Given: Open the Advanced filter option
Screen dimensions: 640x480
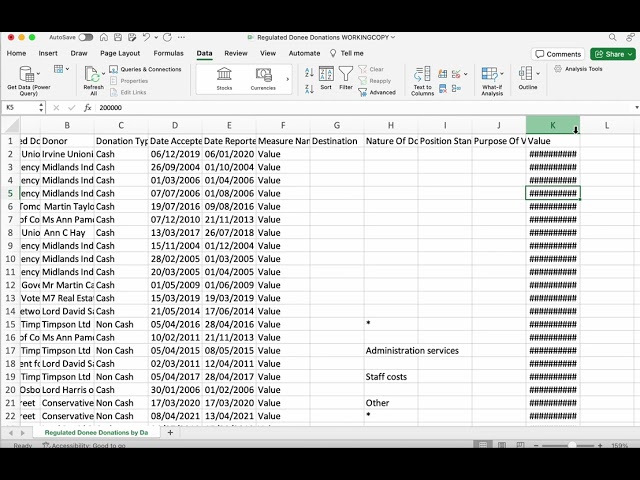Looking at the screenshot, I should 377,92.
